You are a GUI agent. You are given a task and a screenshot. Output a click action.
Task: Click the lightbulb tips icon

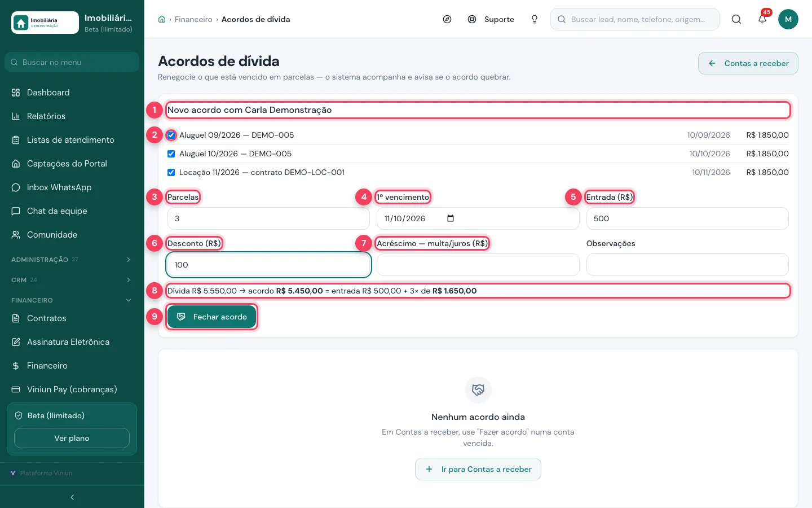535,19
